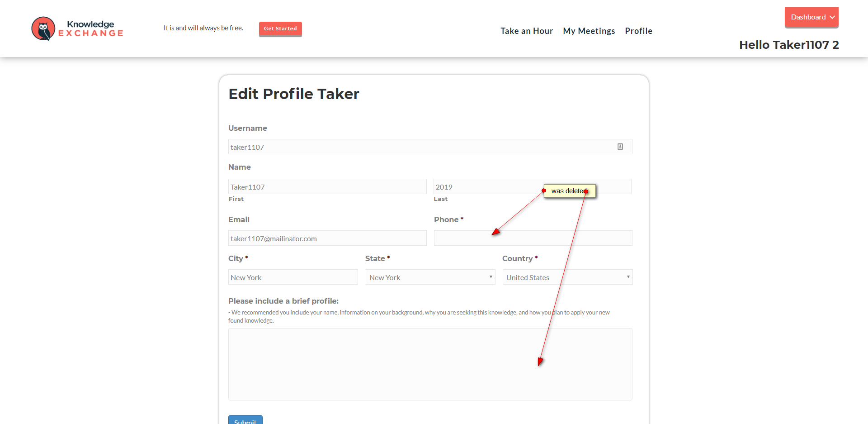Click the Knowledge Exchange brand text

[x=91, y=29]
